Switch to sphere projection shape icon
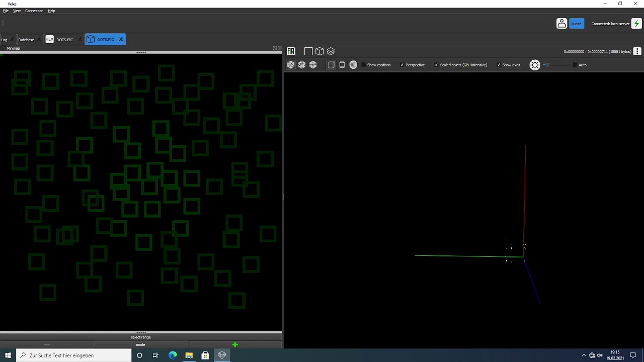The width and height of the screenshot is (644, 362). 353,65
